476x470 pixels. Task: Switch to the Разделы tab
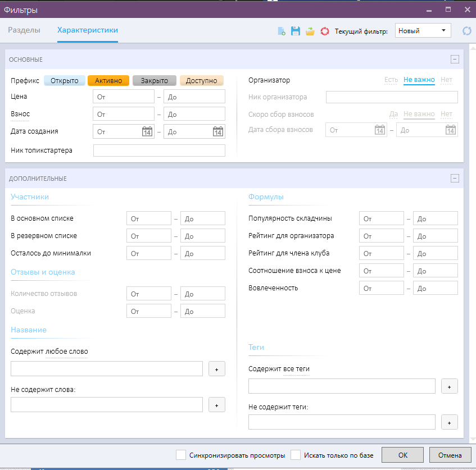pos(24,30)
